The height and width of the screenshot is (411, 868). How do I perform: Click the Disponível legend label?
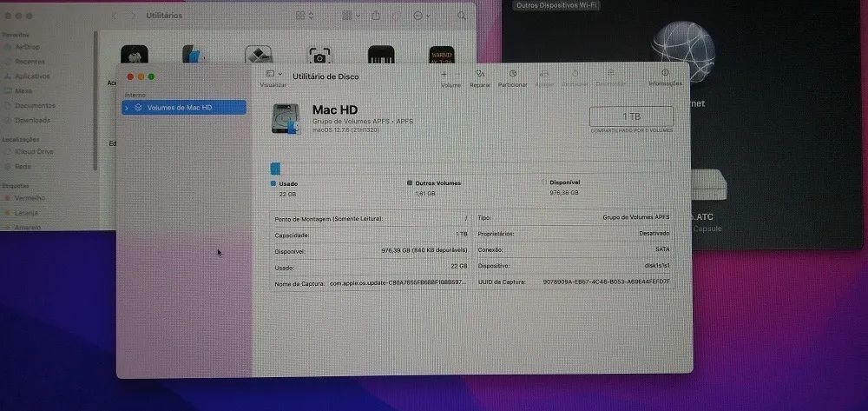point(565,182)
